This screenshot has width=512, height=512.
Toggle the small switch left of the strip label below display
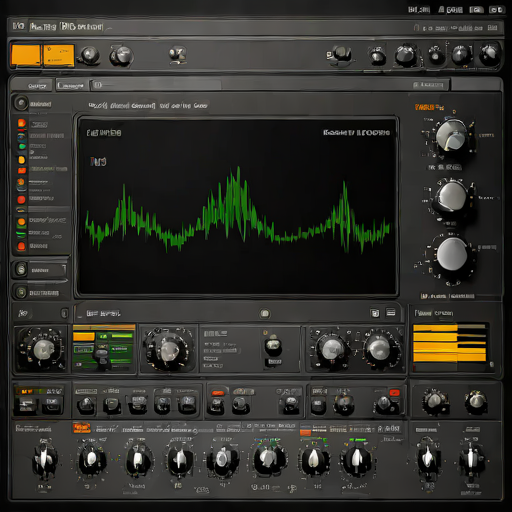(x=64, y=313)
